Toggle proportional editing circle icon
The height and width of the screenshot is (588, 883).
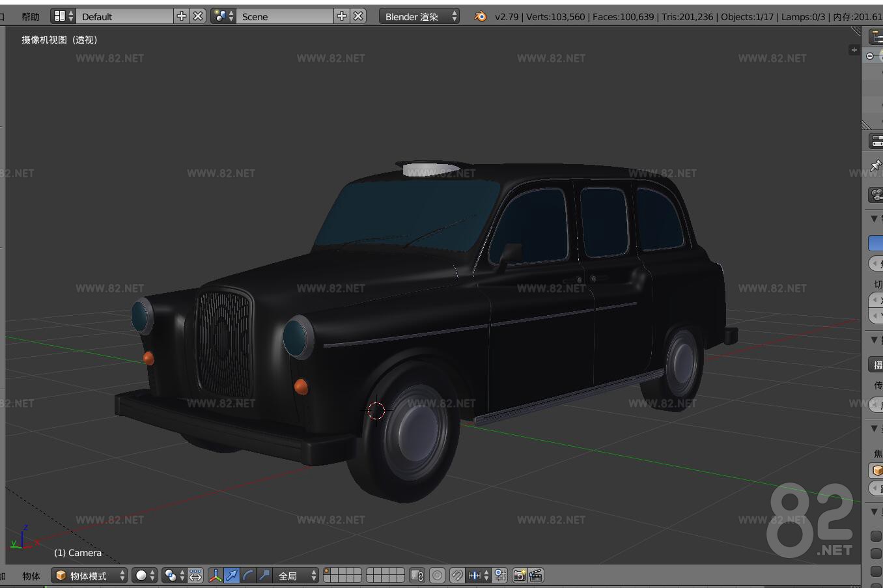(x=437, y=575)
